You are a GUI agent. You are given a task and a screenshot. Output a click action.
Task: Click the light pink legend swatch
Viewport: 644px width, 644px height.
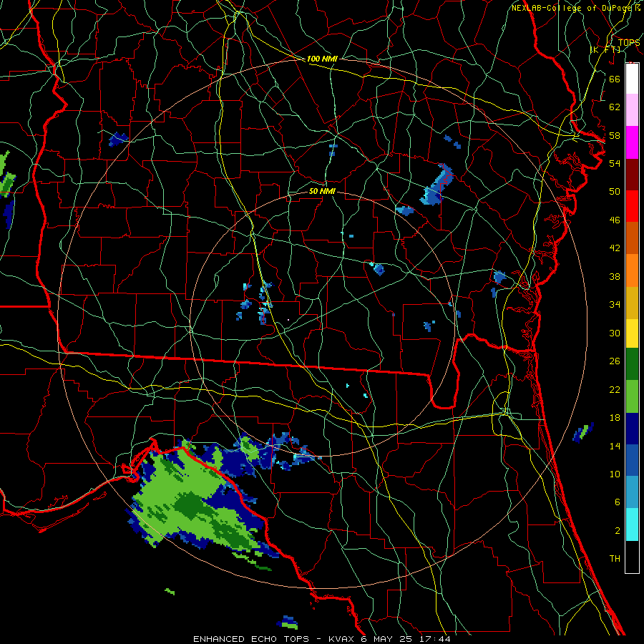tap(632, 109)
